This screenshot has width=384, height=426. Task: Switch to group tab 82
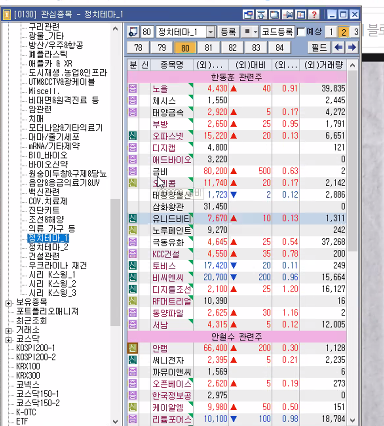tap(232, 48)
